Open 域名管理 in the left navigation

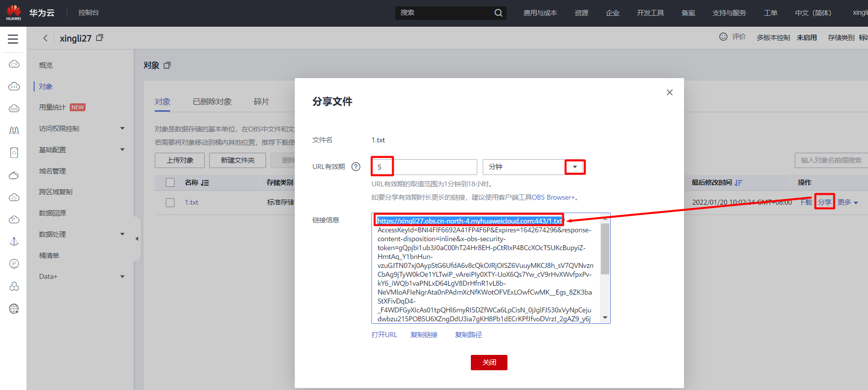[x=52, y=171]
